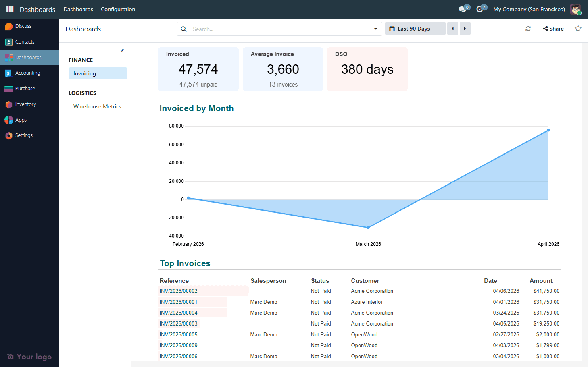The width and height of the screenshot is (588, 367).
Task: Expand the search filter dropdown
Action: [x=375, y=29]
